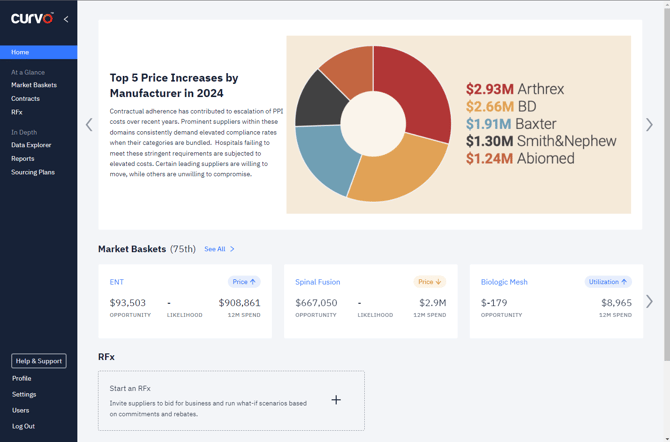
Task: Click the Curvo logo
Action: click(x=32, y=18)
